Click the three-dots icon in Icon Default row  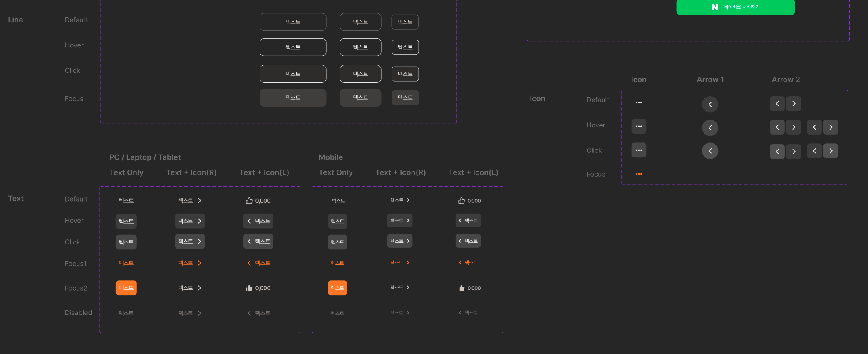639,102
